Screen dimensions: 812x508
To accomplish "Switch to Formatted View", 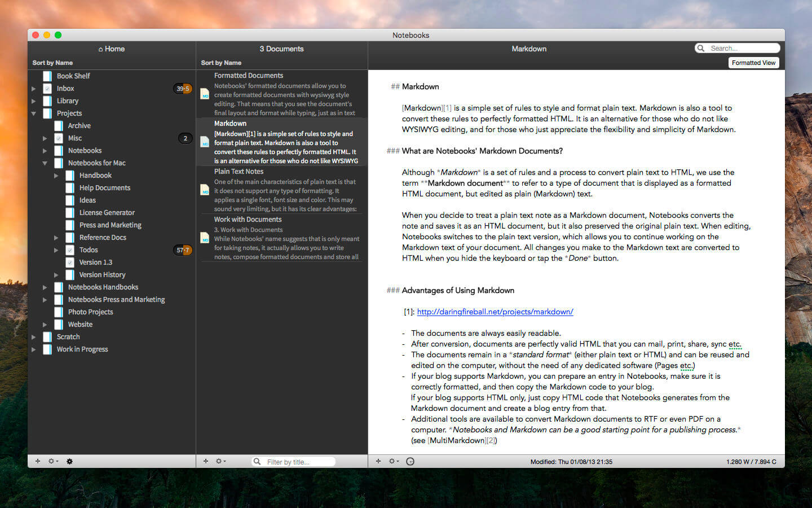I will 753,63.
